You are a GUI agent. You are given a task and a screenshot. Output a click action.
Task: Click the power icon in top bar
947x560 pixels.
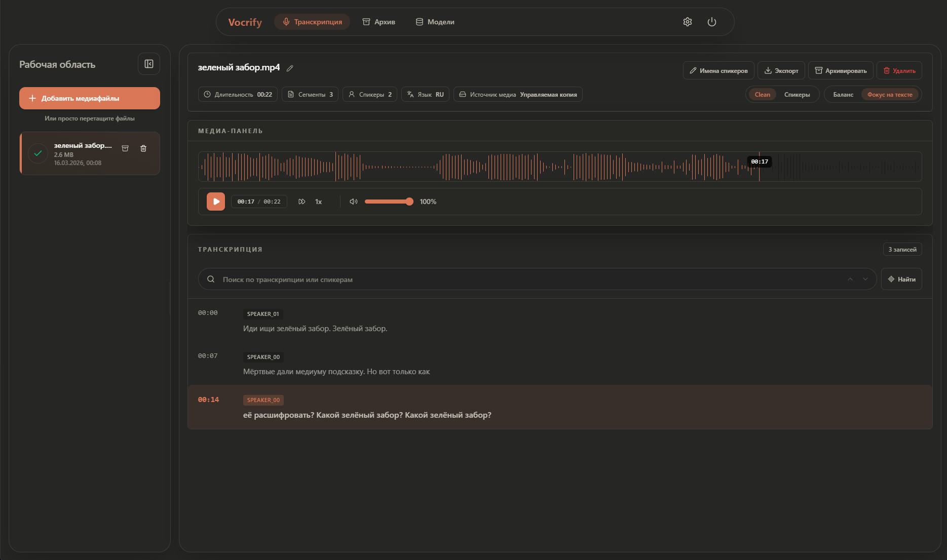pyautogui.click(x=711, y=22)
